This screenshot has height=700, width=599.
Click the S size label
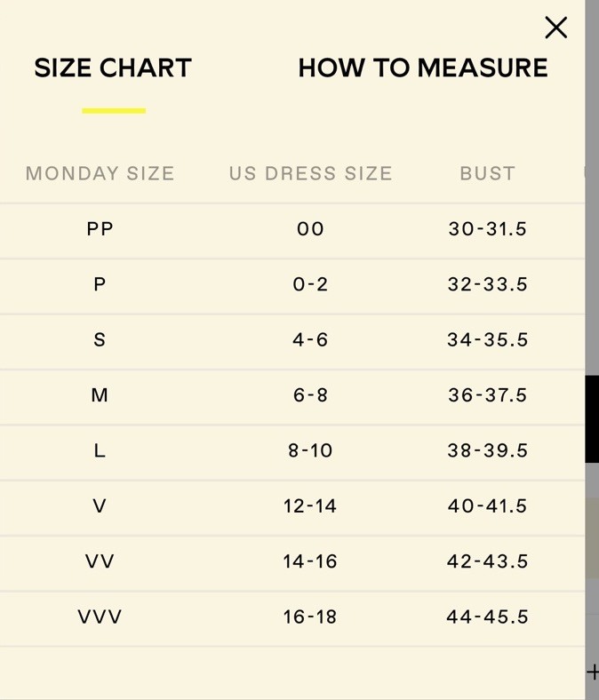click(100, 339)
